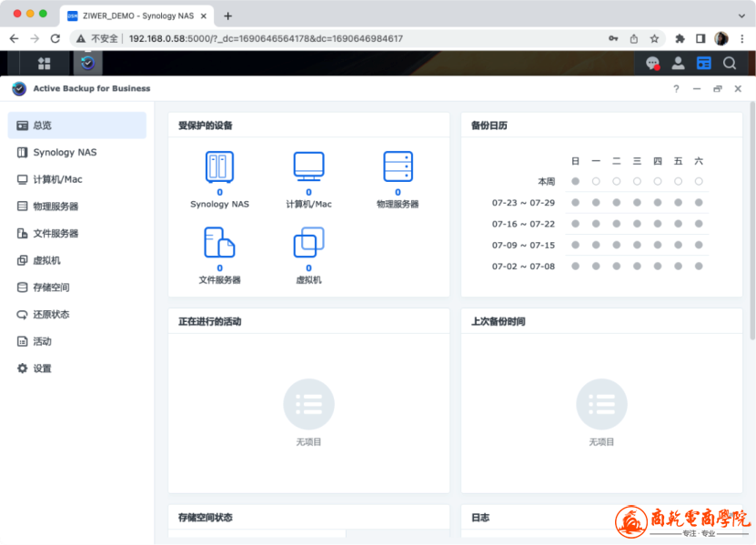Select 总览 in the sidebar
The height and width of the screenshot is (545, 756).
click(77, 126)
